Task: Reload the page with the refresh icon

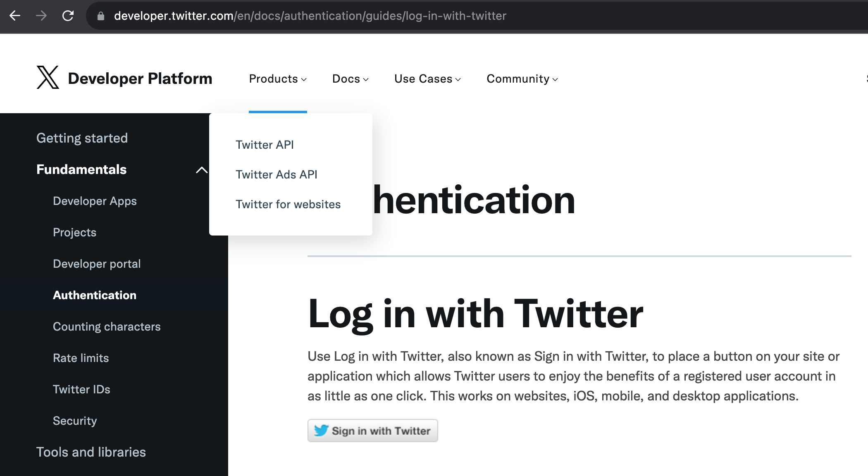Action: [x=68, y=16]
